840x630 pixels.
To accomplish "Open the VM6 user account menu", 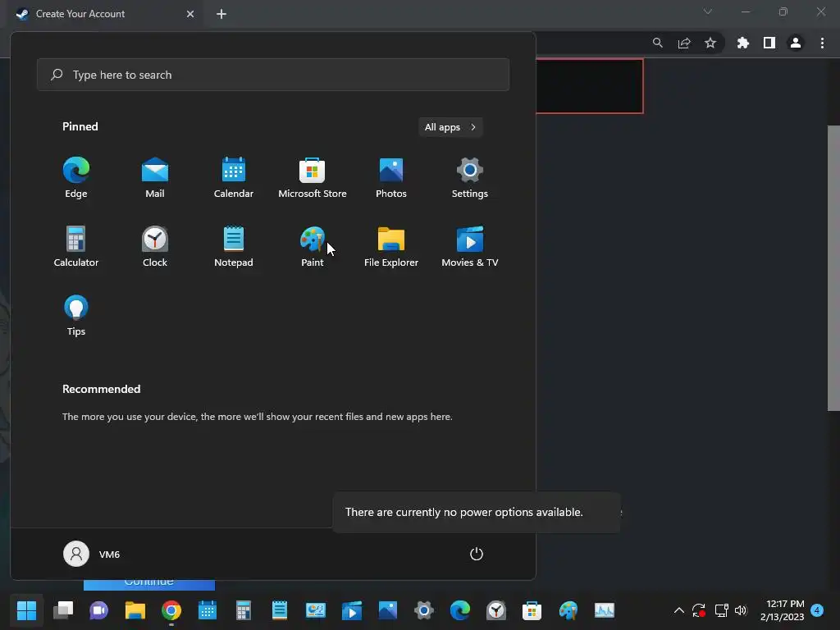I will (x=92, y=554).
